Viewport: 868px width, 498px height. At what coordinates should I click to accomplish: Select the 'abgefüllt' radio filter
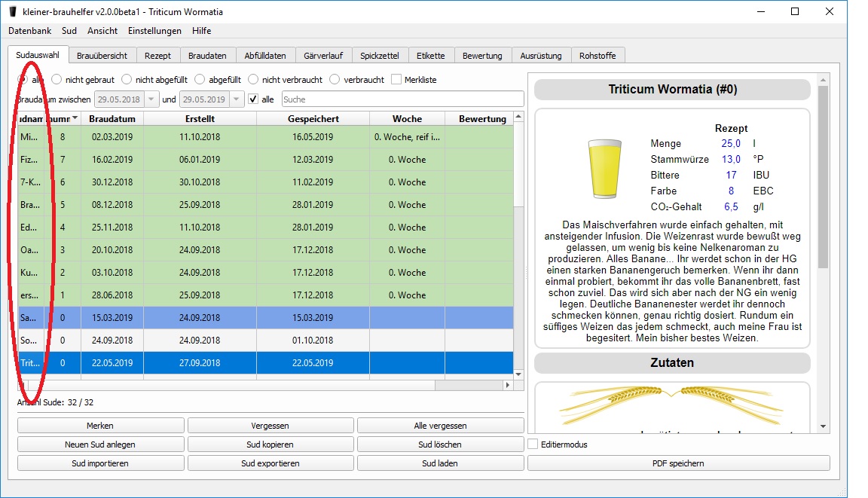click(x=200, y=79)
